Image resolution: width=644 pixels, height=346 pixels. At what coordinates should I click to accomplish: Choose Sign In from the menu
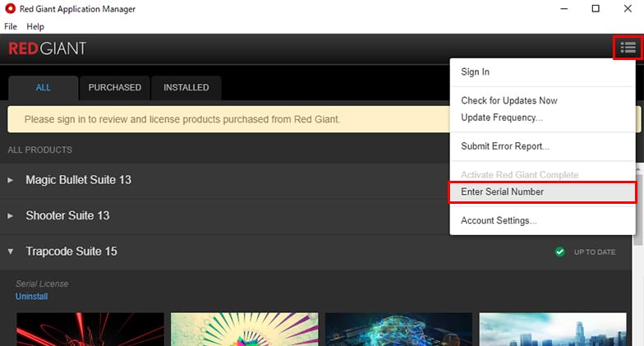[475, 72]
